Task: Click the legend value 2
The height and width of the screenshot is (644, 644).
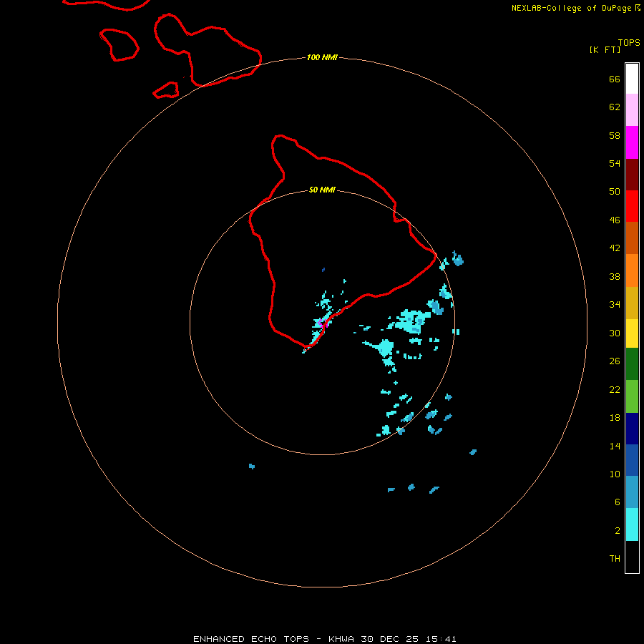Action: [618, 531]
